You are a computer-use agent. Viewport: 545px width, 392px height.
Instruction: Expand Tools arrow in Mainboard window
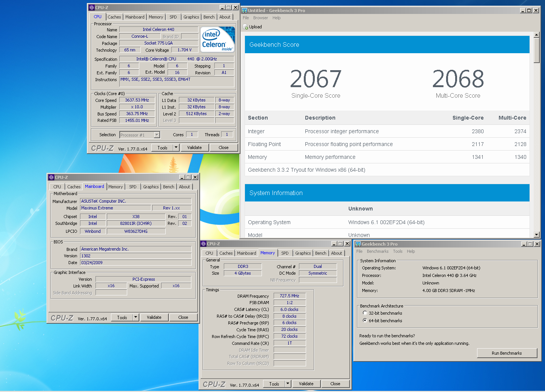click(x=136, y=317)
